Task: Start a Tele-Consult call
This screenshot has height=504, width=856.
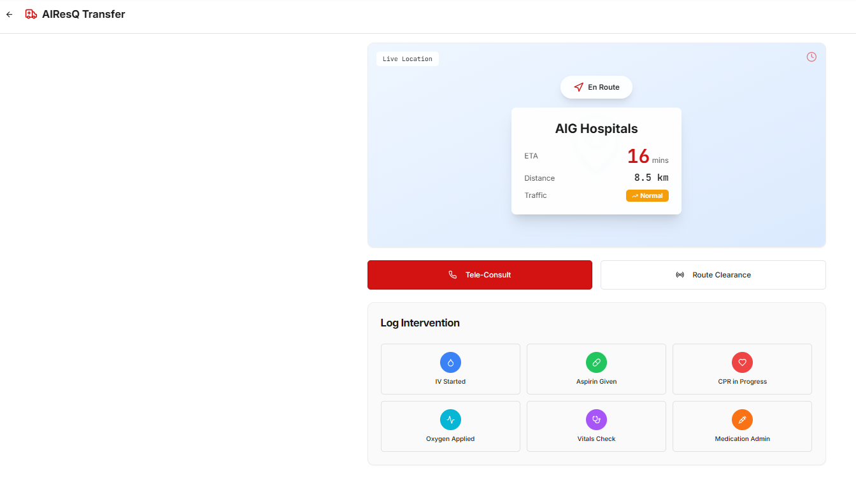Action: (480, 275)
